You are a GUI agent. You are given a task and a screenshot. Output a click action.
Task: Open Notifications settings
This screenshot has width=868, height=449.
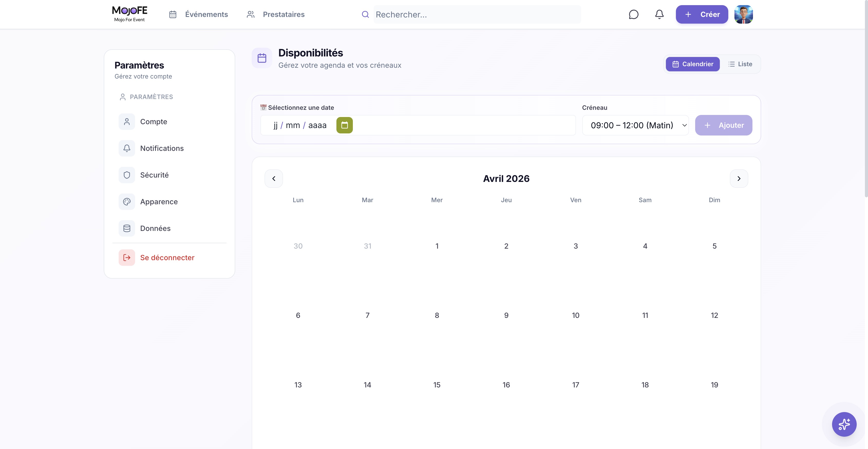click(169, 148)
